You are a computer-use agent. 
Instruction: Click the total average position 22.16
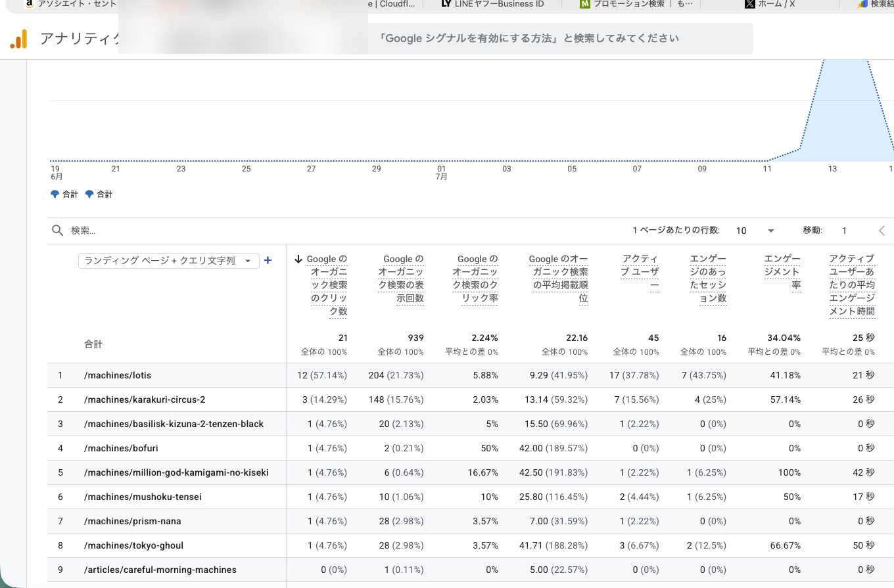coord(576,338)
